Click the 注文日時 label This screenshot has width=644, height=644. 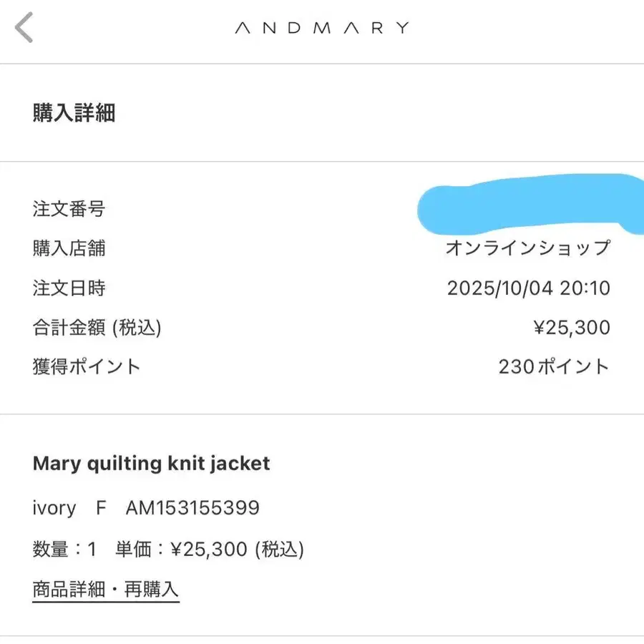69,288
